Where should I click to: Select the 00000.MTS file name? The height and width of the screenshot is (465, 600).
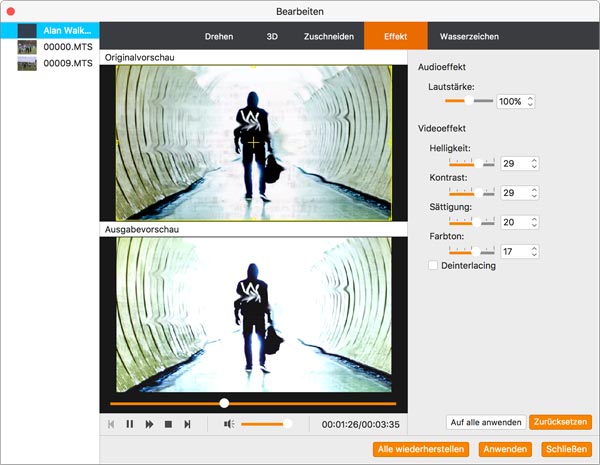[68, 47]
